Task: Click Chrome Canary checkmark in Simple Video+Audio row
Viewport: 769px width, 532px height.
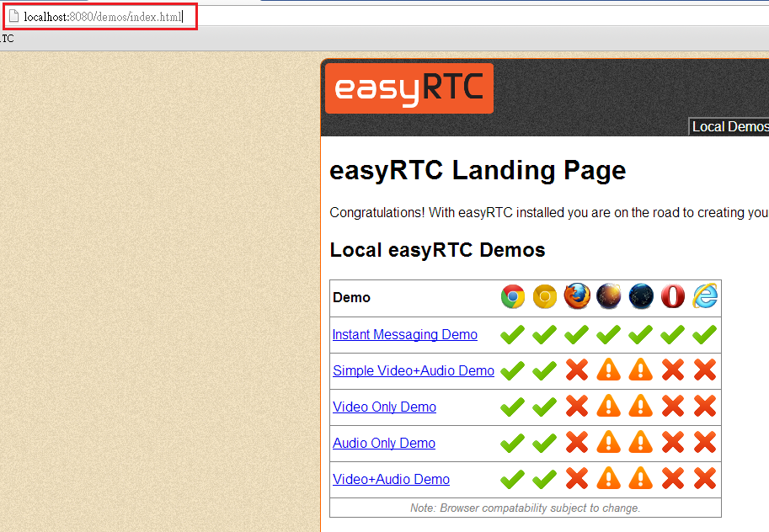Action: tap(545, 370)
